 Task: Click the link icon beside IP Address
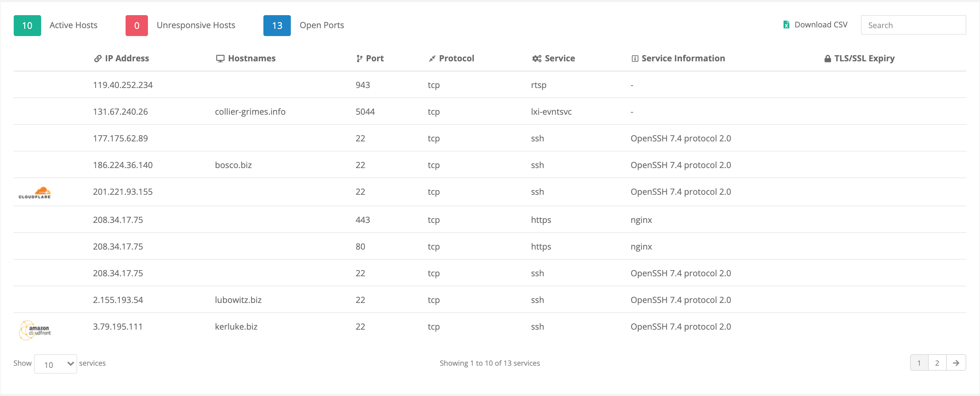point(98,58)
